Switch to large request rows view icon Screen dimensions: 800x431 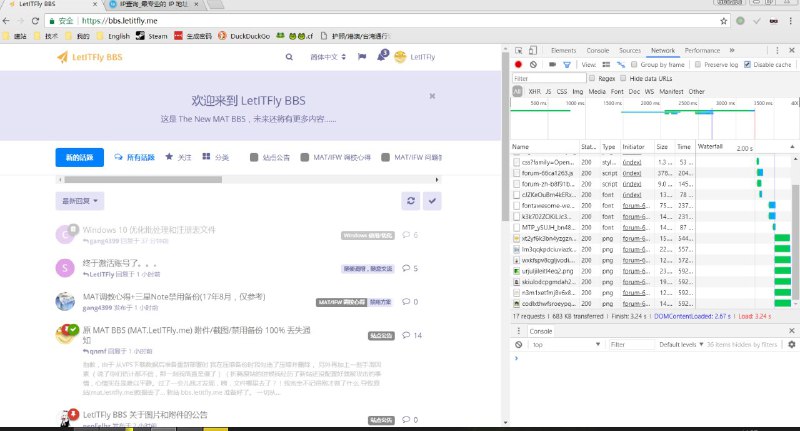coord(606,65)
